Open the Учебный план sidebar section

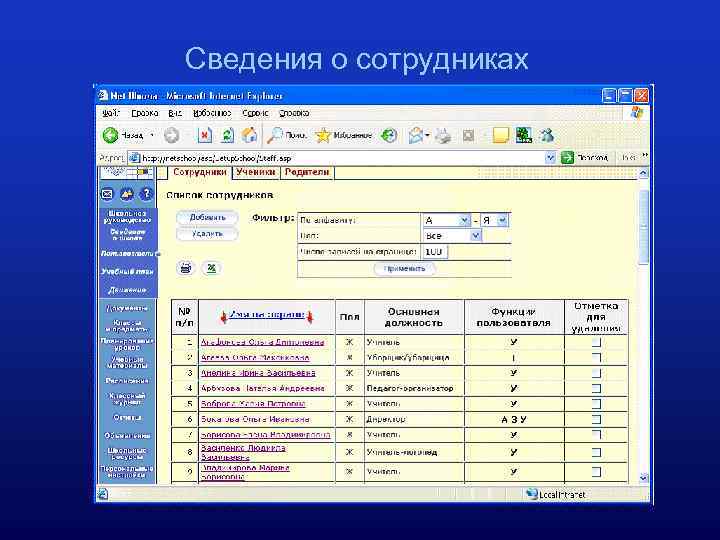pyautogui.click(x=127, y=271)
